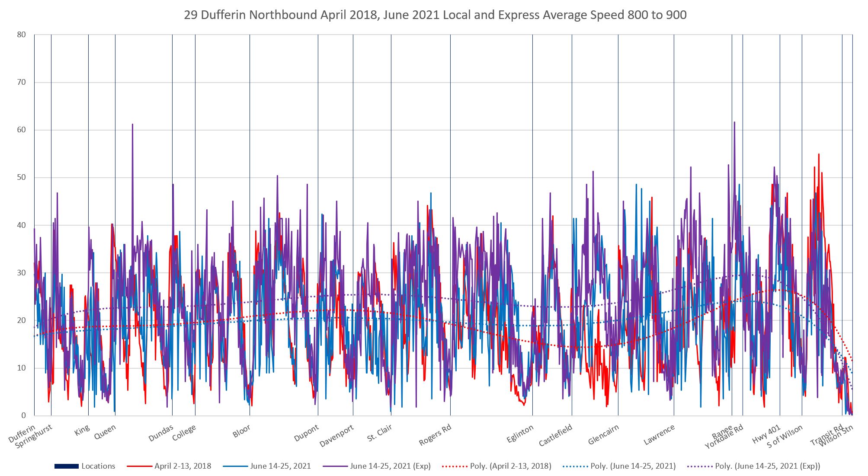Click the Bloor axis label
This screenshot has height=476, width=868.
coord(241,431)
